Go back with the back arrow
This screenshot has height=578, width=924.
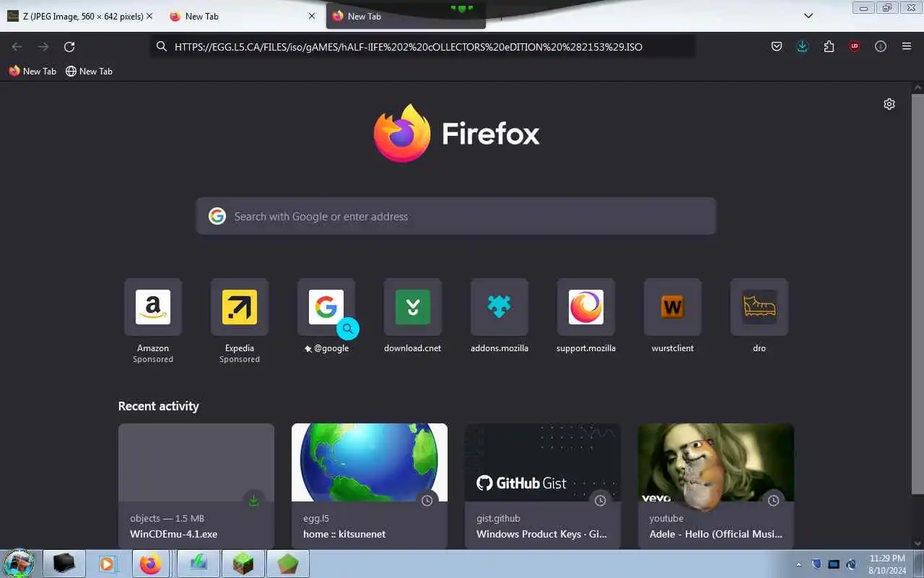[x=17, y=47]
